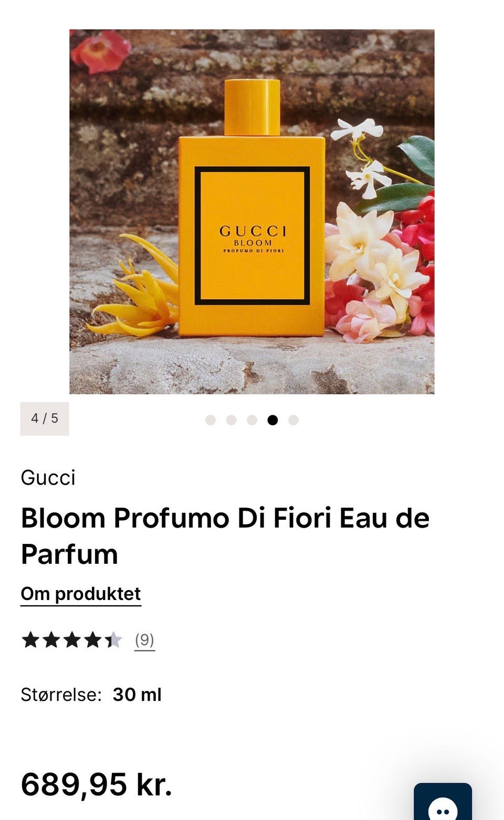504x820 pixels.
Task: Click the half-filled fifth star
Action: click(113, 640)
